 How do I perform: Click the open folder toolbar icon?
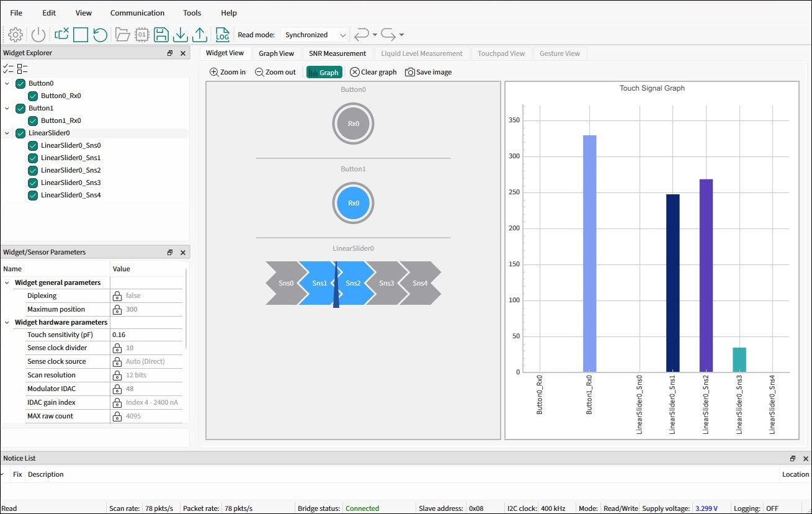coord(122,35)
